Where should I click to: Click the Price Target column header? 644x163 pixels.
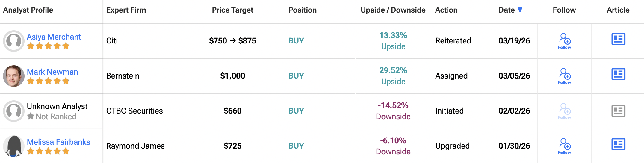coord(232,10)
